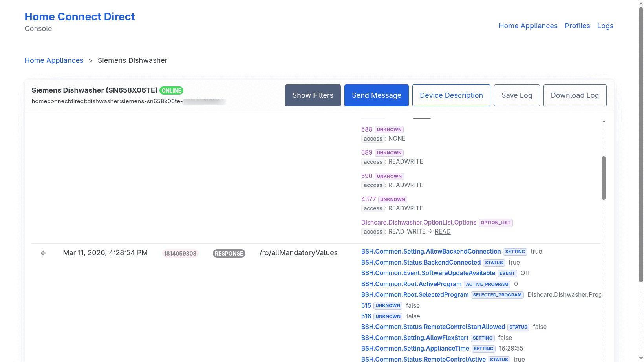Click the page vertical scrollbar

coord(641,145)
